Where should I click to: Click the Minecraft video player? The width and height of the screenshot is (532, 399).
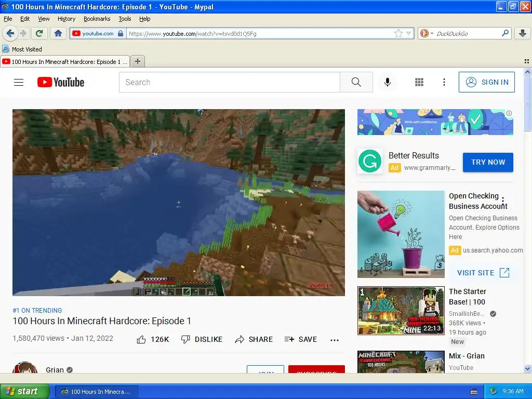(179, 203)
